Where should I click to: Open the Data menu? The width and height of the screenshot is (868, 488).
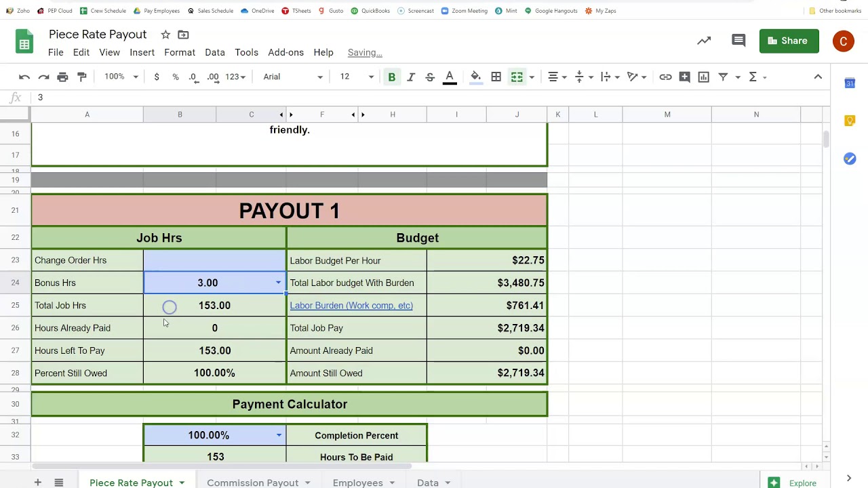[x=215, y=52]
